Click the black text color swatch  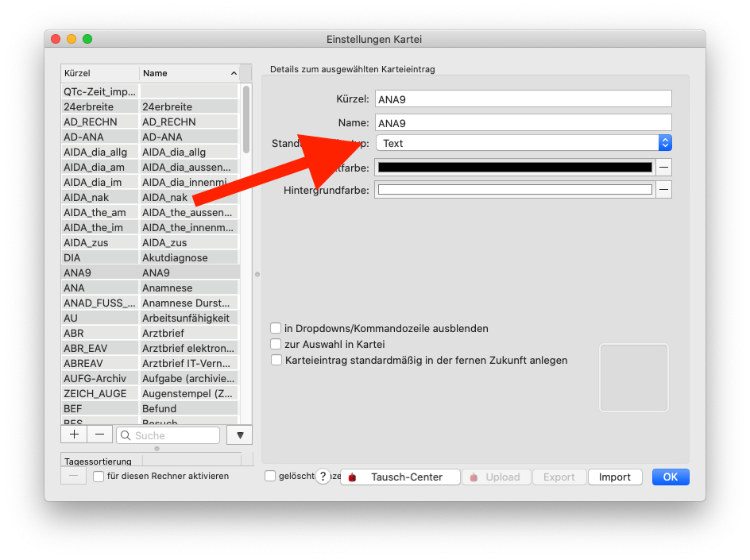click(x=515, y=168)
